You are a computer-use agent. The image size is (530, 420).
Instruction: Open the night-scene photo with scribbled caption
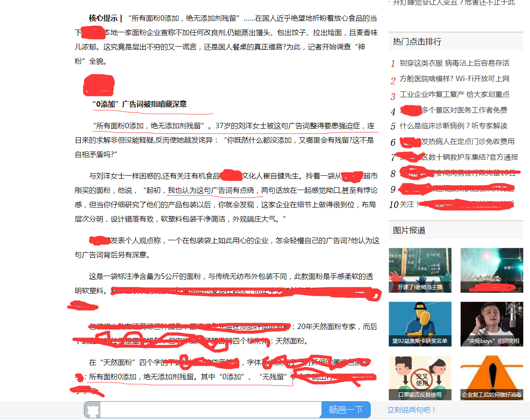(x=491, y=270)
